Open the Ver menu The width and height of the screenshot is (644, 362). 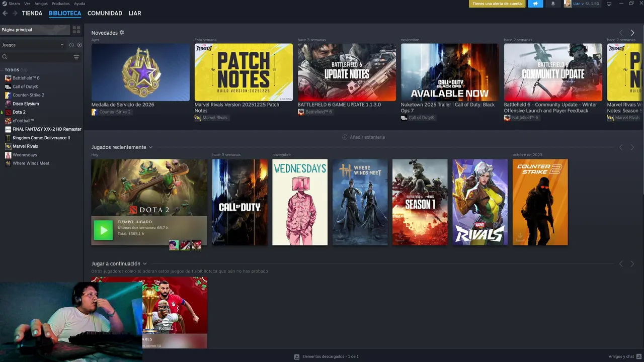27,4
